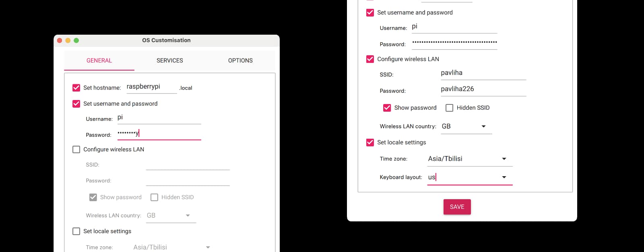
Task: Disable Set username and password
Action: click(76, 104)
